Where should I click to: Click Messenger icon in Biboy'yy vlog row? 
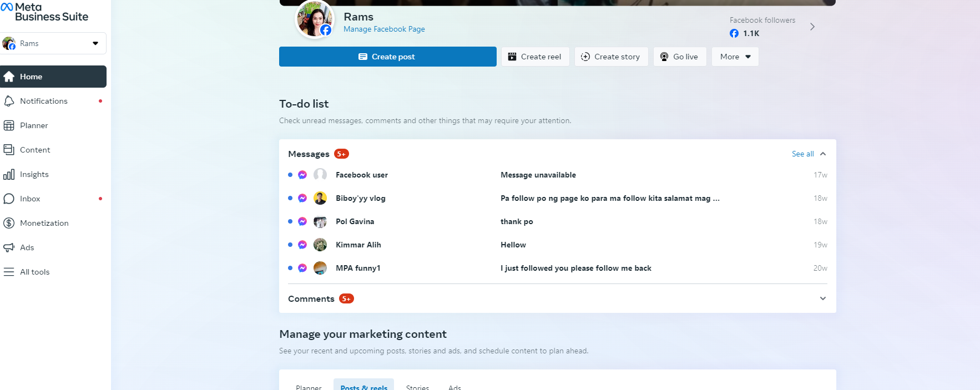pyautogui.click(x=302, y=198)
